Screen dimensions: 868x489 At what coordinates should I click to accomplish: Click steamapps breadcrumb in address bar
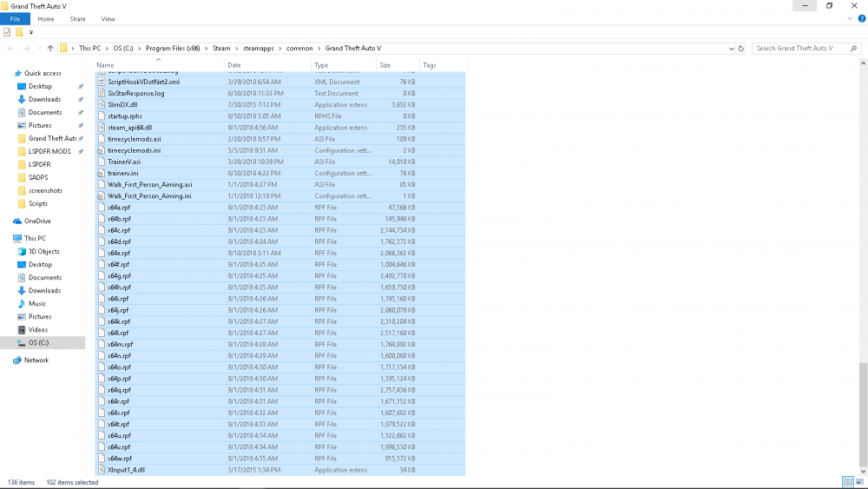(259, 48)
